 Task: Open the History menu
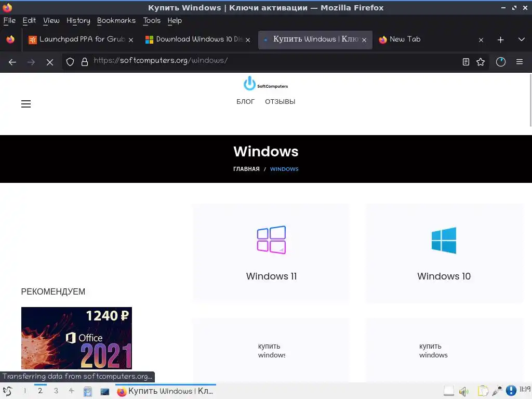pyautogui.click(x=78, y=21)
